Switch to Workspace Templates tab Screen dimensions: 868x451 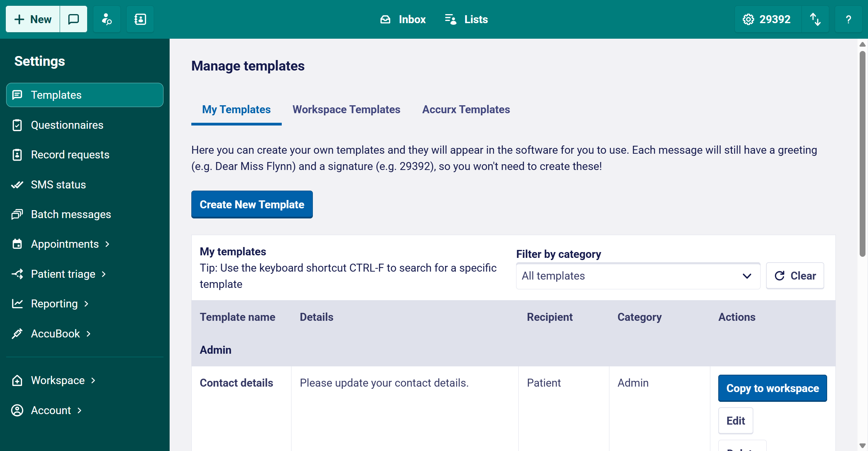(x=346, y=110)
